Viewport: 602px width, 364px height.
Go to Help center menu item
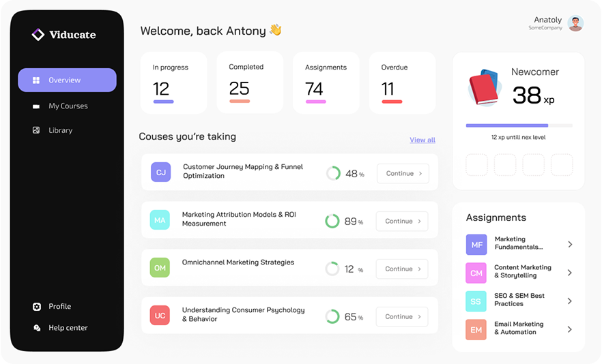(68, 328)
